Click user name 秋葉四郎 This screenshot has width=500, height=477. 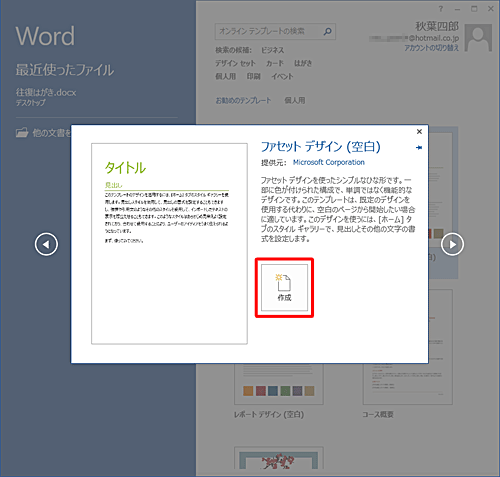click(x=437, y=27)
